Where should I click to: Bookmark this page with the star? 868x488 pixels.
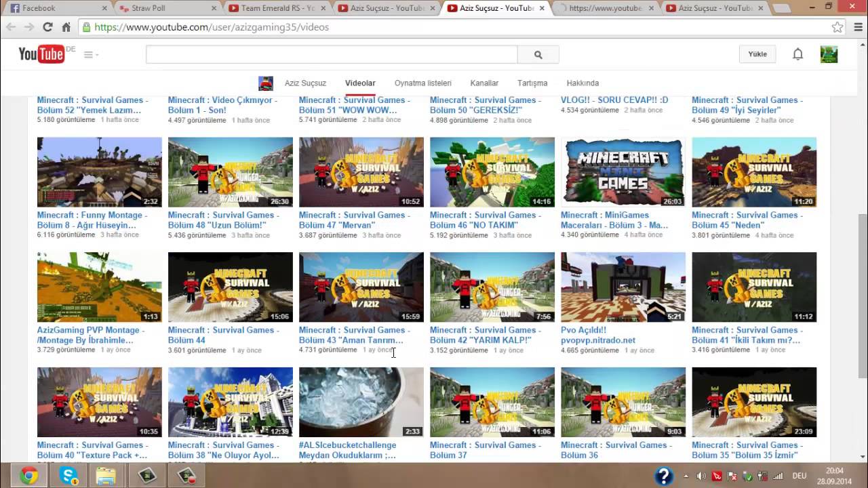837,28
